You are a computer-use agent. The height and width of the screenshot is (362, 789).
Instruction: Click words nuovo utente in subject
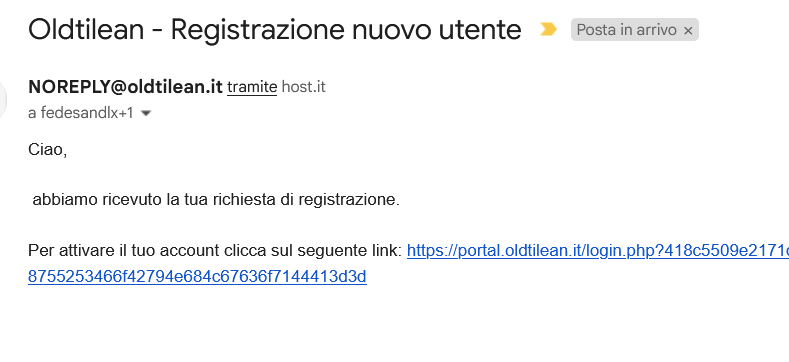(437, 30)
